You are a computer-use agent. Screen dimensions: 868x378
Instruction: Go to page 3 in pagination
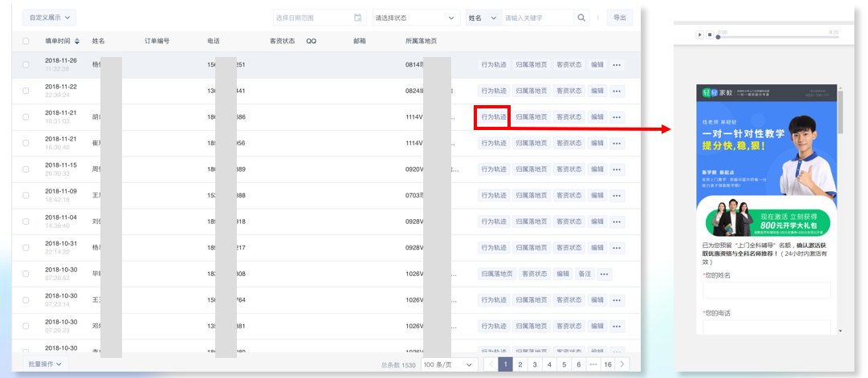[535, 364]
